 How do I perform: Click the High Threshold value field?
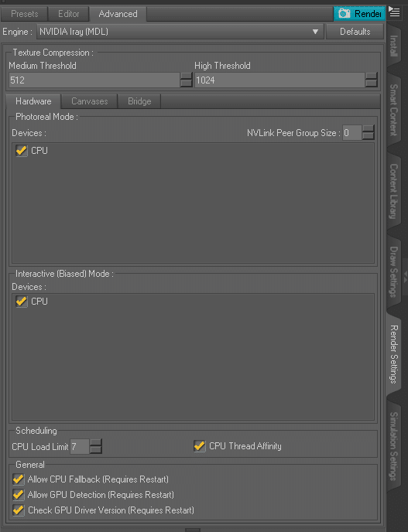(279, 80)
